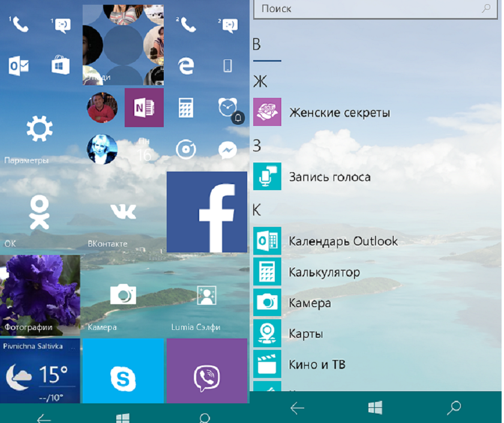The height and width of the screenshot is (423, 504).
Task: Focus the Поиск search field
Action: click(x=376, y=10)
